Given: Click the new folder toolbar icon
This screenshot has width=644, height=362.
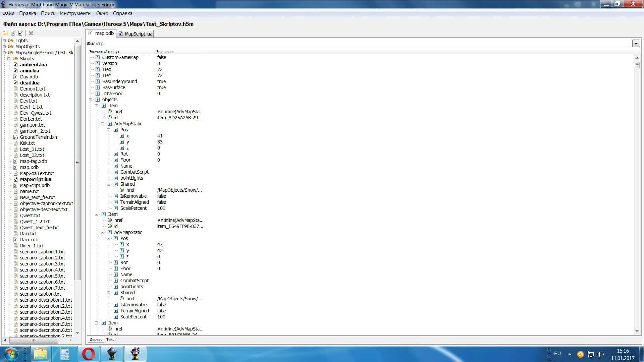Looking at the screenshot, I should (x=5, y=33).
